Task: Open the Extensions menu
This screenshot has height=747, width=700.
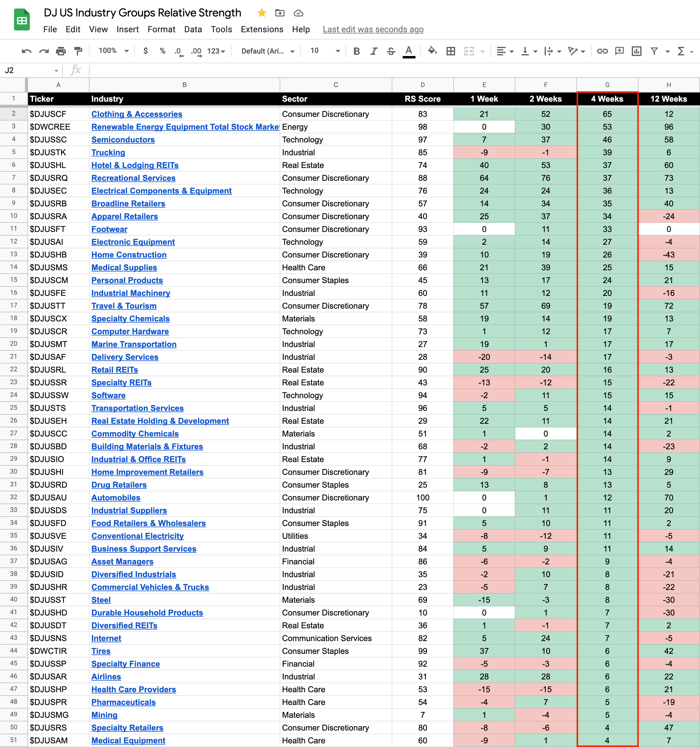Action: pyautogui.click(x=262, y=29)
